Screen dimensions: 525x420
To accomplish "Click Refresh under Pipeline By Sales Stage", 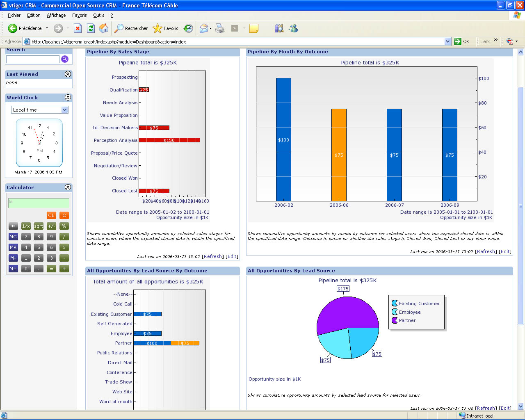I will [213, 256].
